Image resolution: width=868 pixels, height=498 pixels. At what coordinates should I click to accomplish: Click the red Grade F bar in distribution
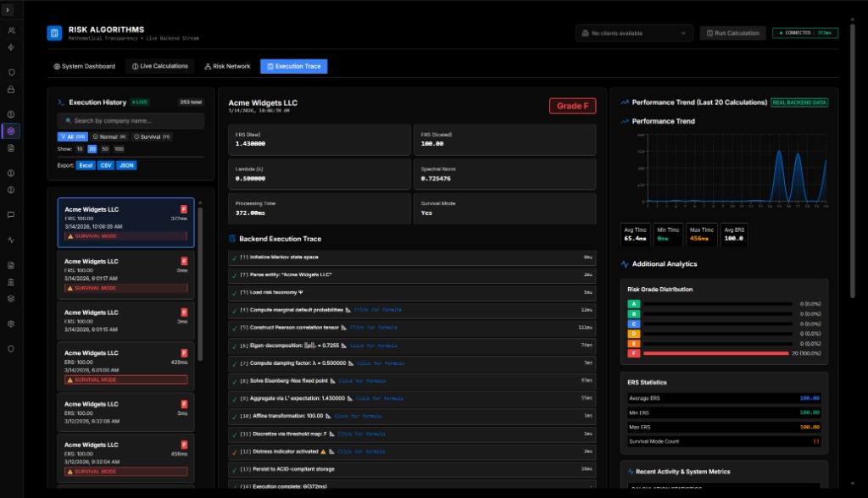715,353
